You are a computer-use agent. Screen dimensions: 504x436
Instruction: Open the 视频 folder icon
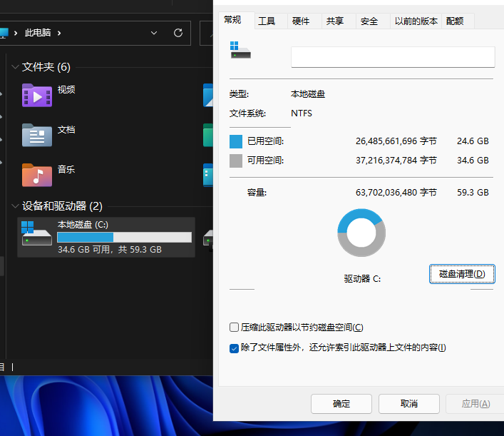(x=36, y=95)
